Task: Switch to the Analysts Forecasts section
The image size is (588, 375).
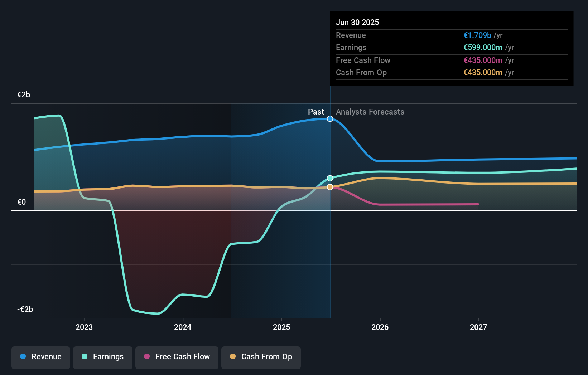Action: (370, 112)
